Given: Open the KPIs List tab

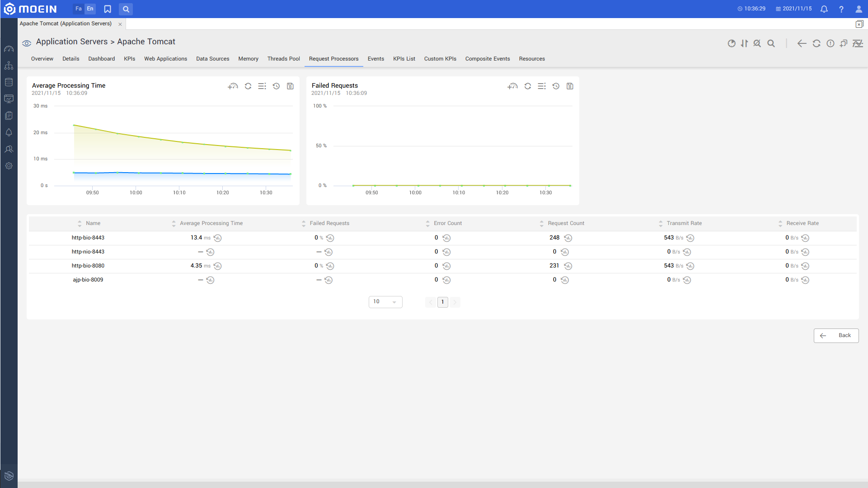Looking at the screenshot, I should (x=404, y=59).
